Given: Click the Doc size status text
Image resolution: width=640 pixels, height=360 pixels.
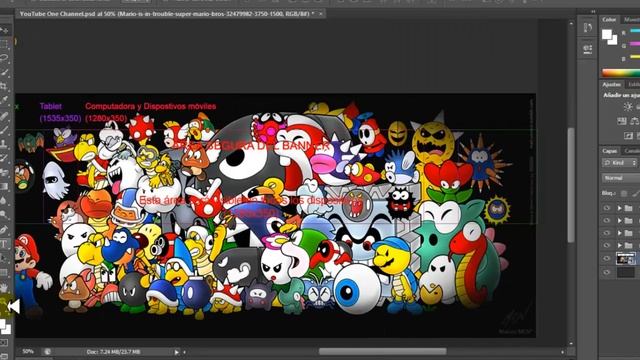Looking at the screenshot, I should point(113,352).
